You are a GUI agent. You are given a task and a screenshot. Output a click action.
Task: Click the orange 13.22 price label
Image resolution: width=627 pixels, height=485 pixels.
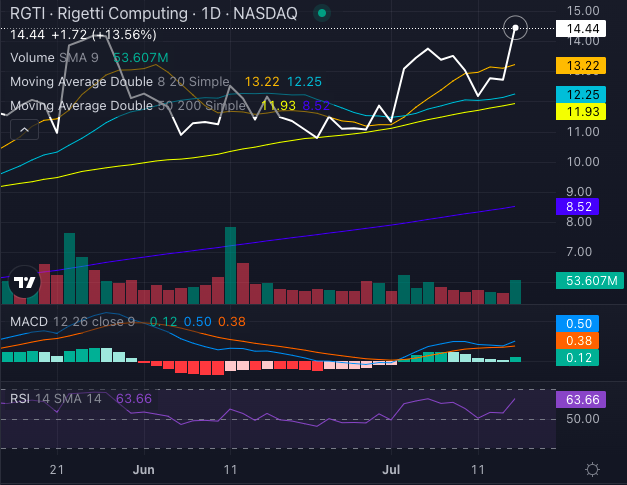[x=581, y=66]
